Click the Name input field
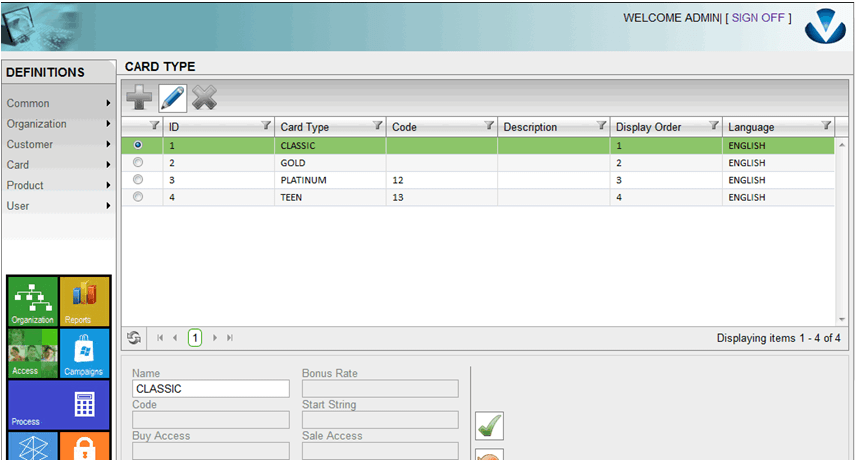 [211, 389]
